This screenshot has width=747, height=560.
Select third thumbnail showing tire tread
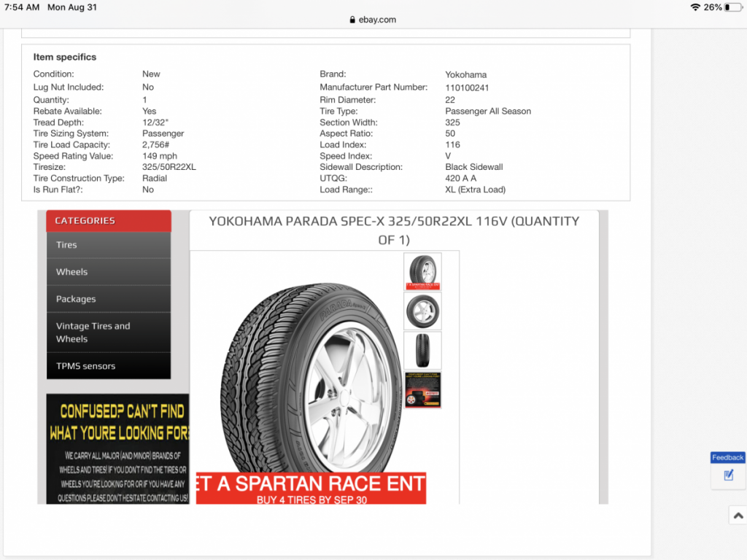pos(422,351)
